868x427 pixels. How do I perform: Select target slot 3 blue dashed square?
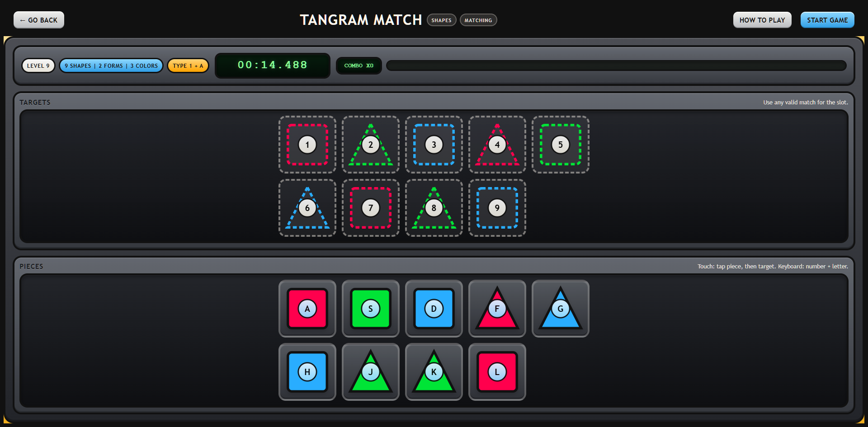(x=434, y=145)
